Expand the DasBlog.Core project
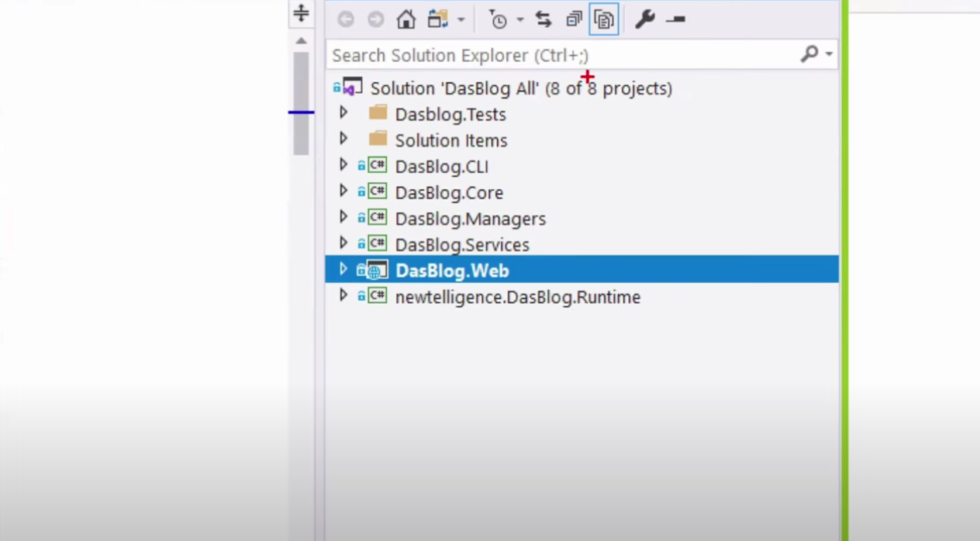 pyautogui.click(x=343, y=191)
